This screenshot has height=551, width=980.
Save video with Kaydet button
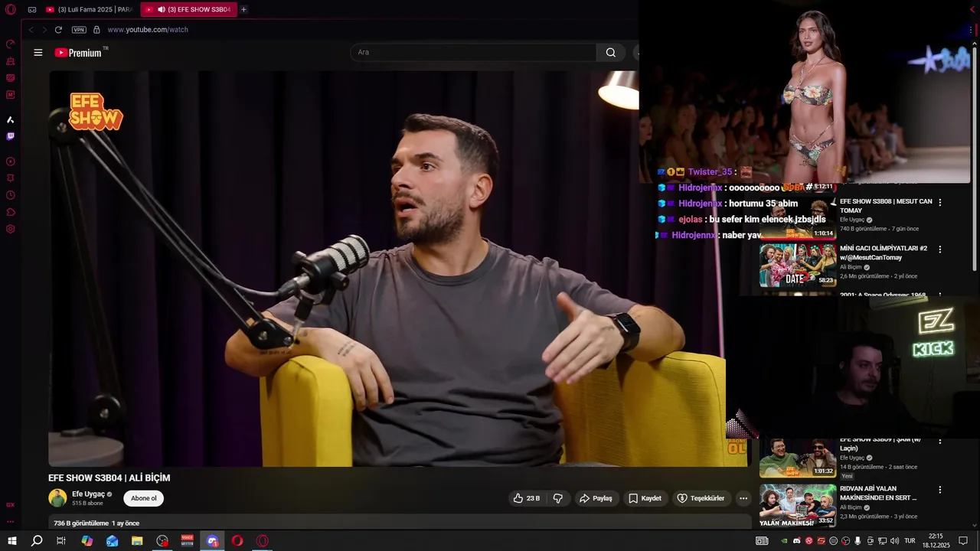(x=645, y=498)
